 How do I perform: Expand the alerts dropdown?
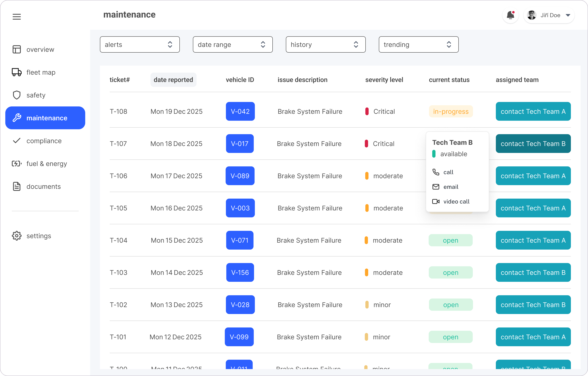point(140,44)
